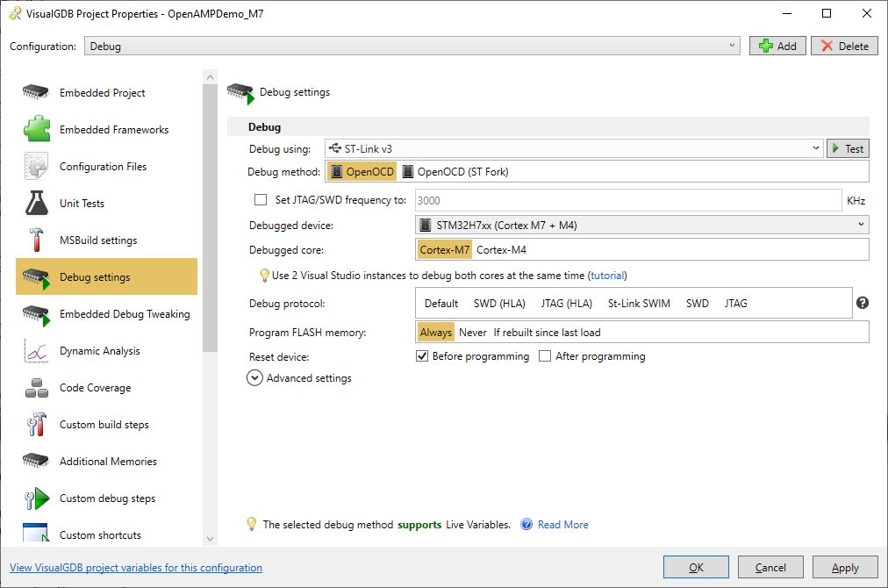Open the Debugged device dropdown

(x=641, y=225)
